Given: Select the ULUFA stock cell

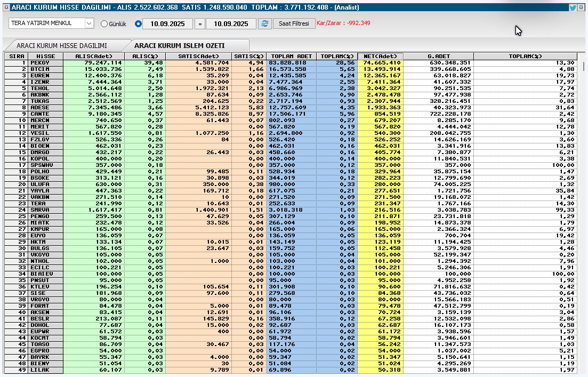Looking at the screenshot, I should coord(46,184).
